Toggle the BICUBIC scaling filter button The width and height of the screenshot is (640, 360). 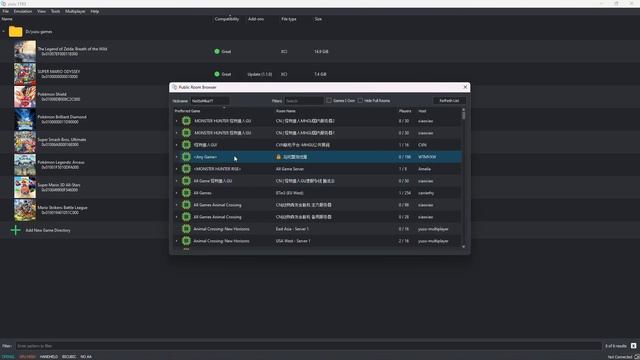[69, 357]
